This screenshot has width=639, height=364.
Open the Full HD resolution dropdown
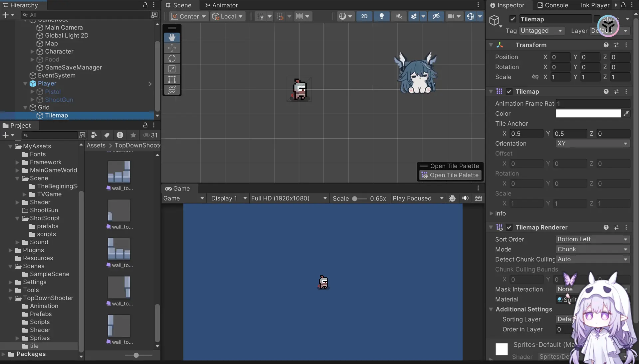pos(289,198)
